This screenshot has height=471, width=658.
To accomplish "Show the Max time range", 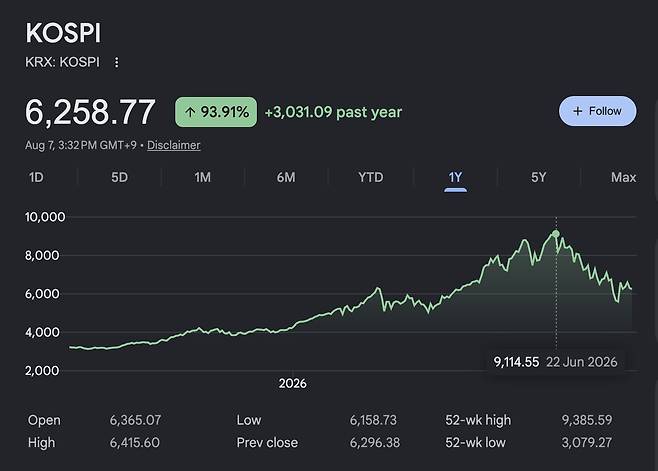I will coord(624,177).
